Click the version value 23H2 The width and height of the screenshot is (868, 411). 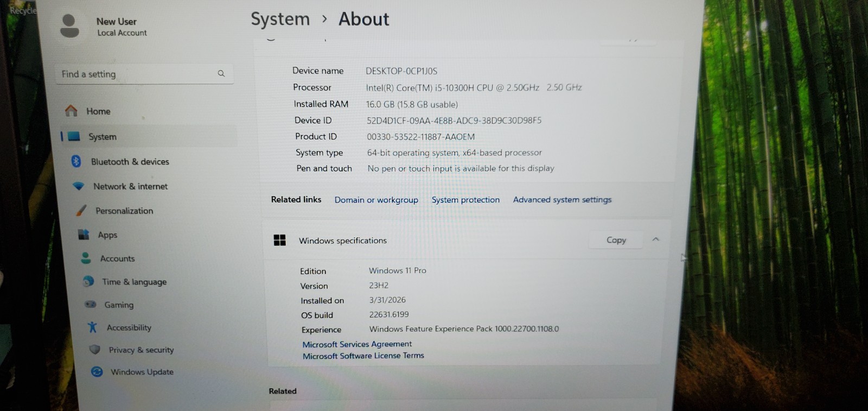379,285
